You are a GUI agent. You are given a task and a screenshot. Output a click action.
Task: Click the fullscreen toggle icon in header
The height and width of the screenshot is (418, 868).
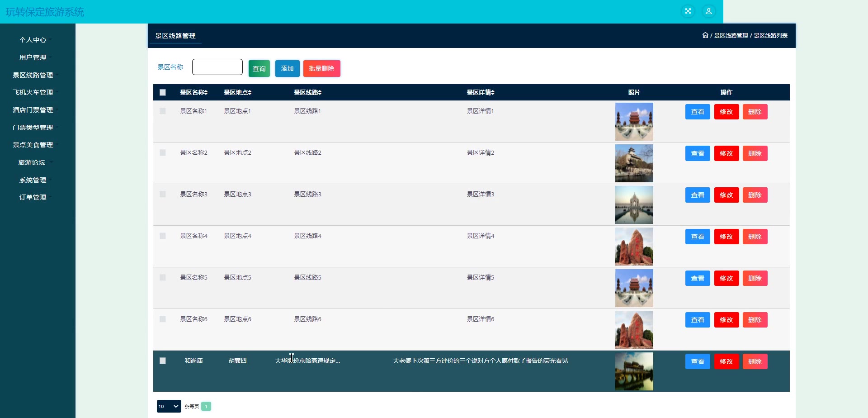688,11
